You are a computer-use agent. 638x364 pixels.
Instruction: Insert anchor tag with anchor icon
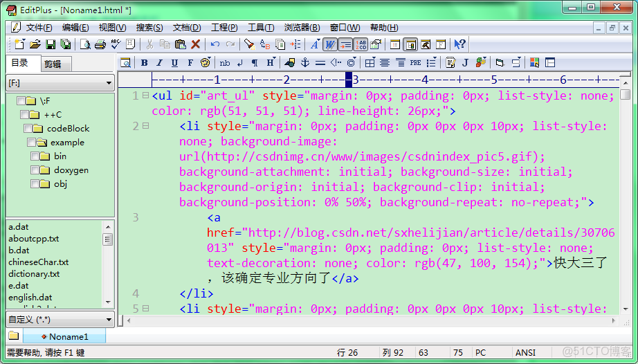coord(304,63)
